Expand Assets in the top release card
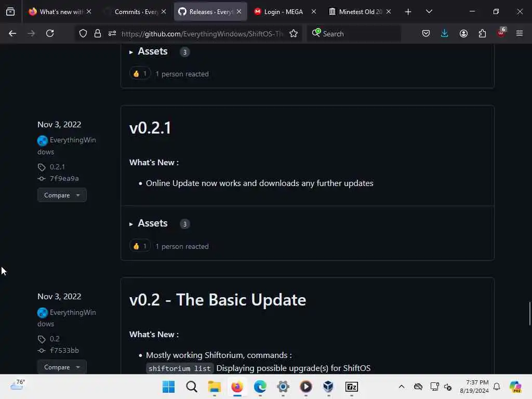 pos(149,51)
